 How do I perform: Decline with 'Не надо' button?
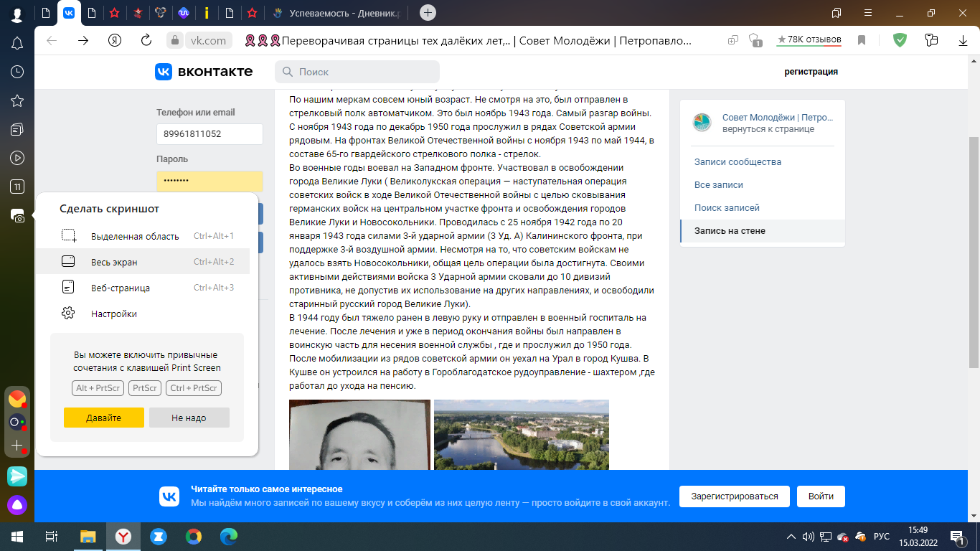(x=189, y=418)
